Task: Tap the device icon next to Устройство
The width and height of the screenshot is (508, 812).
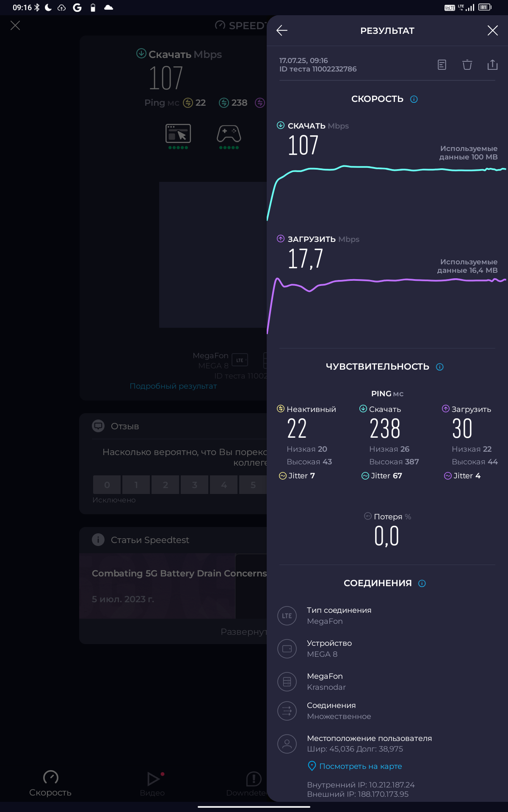Action: (287, 649)
